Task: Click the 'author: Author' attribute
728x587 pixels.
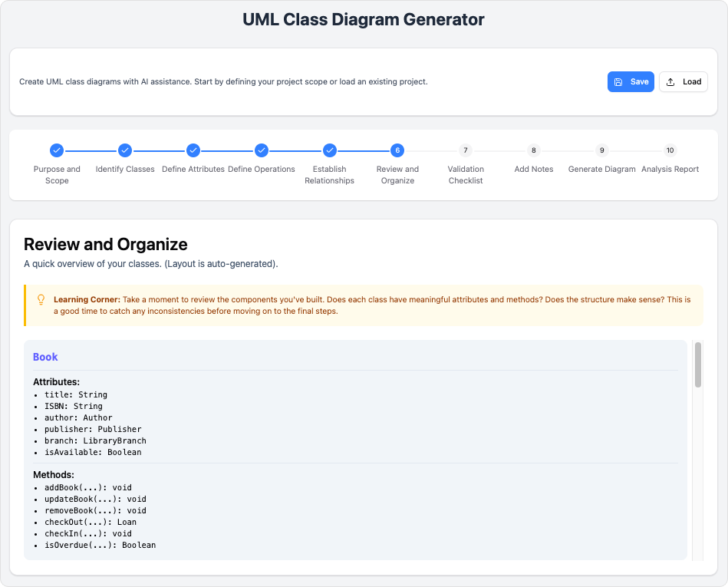Action: tap(78, 418)
